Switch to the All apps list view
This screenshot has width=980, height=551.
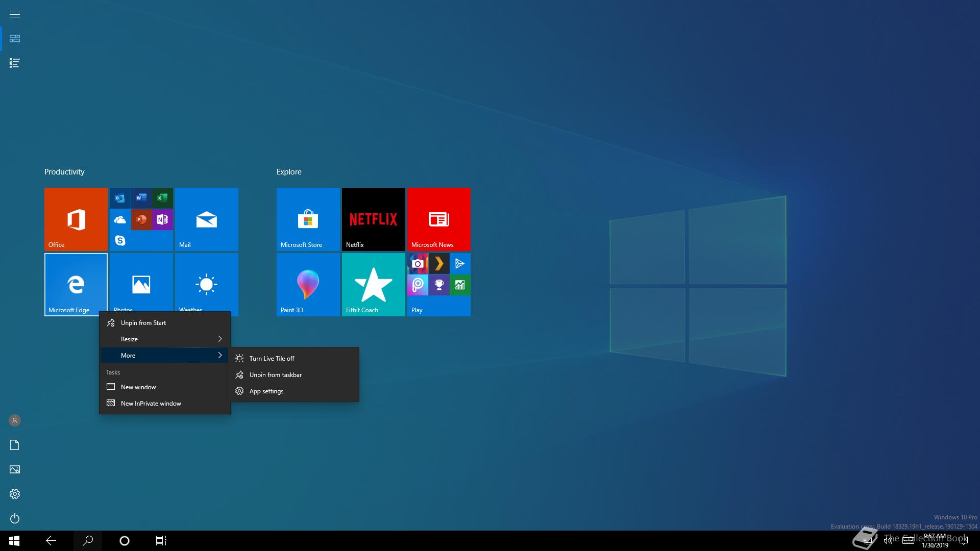(15, 63)
